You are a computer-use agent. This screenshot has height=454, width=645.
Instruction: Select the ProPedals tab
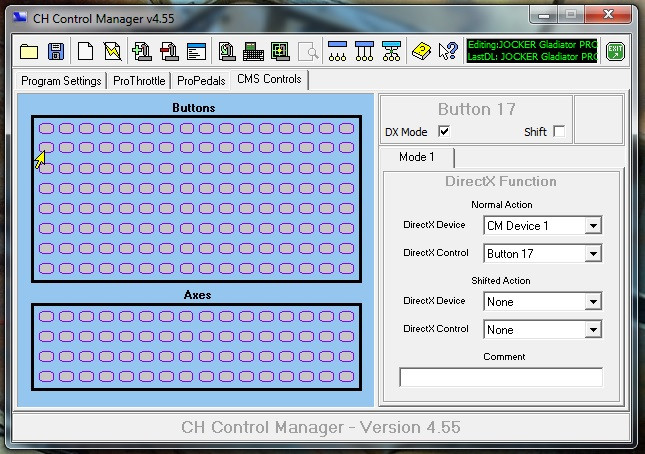pyautogui.click(x=201, y=80)
